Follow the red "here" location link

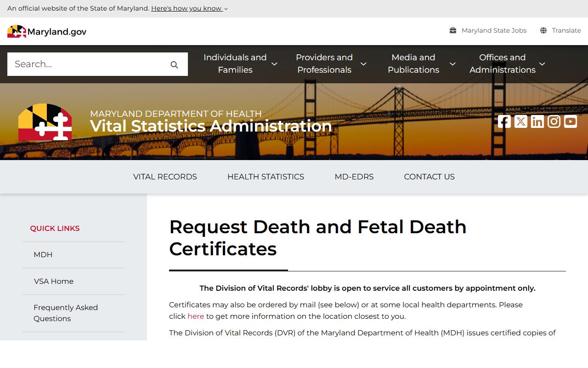[196, 316]
